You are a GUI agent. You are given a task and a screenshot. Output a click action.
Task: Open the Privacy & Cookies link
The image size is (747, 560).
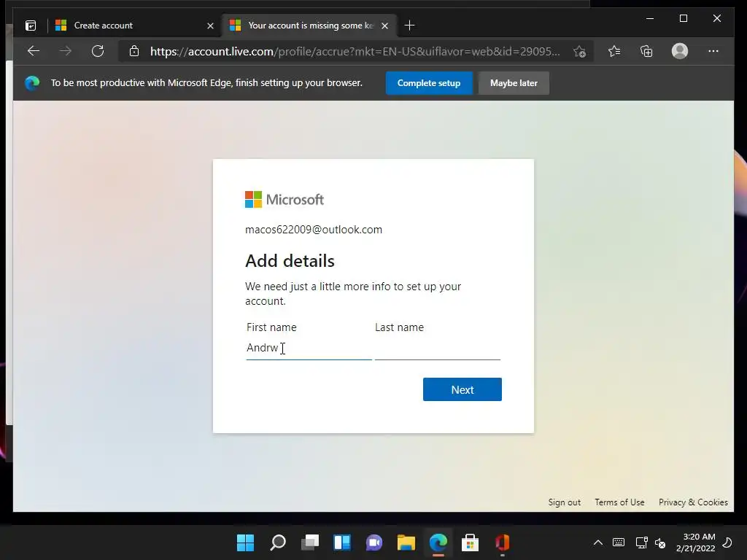pos(693,502)
